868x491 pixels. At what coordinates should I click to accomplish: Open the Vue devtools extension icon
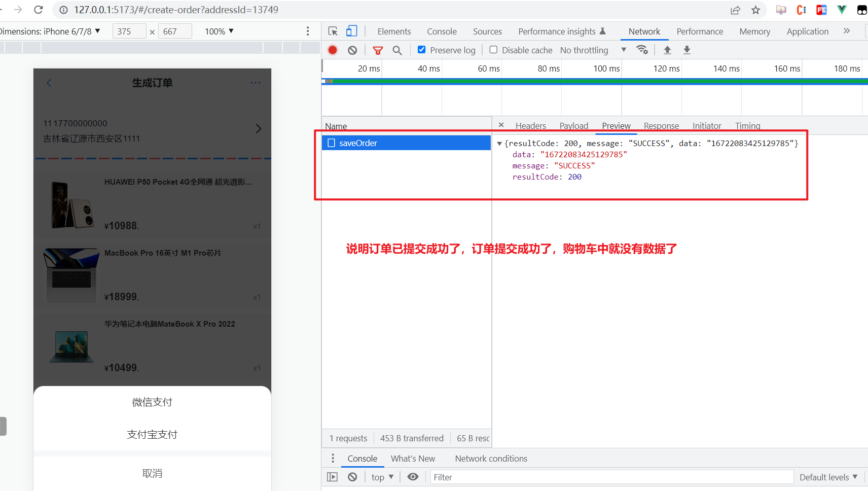tap(842, 10)
